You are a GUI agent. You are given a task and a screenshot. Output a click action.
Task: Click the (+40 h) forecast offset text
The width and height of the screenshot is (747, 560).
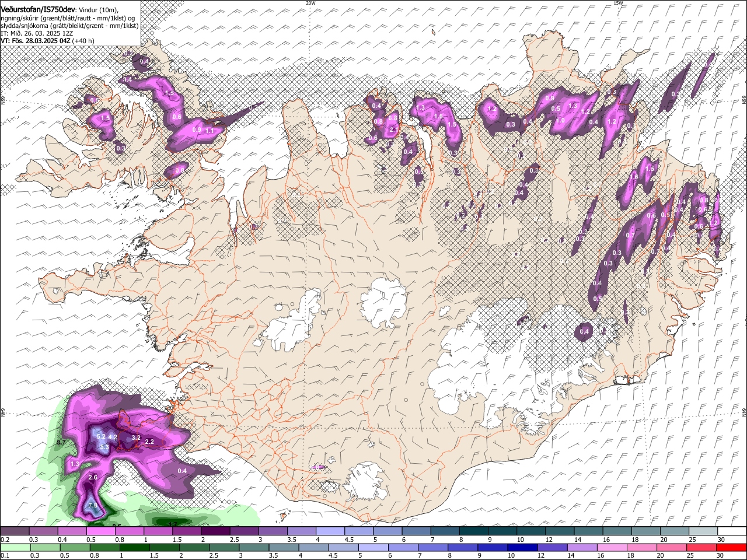click(84, 41)
